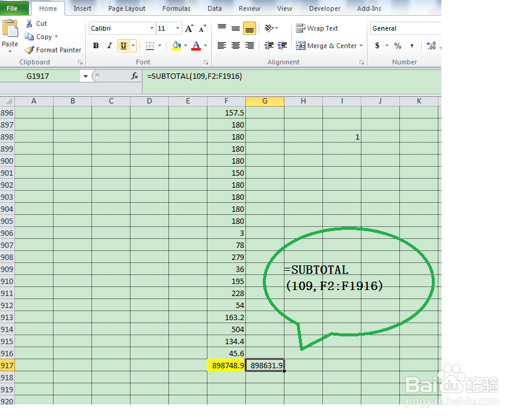Expand the Accounting format dropdown arrow
The image size is (528, 420).
tap(387, 46)
